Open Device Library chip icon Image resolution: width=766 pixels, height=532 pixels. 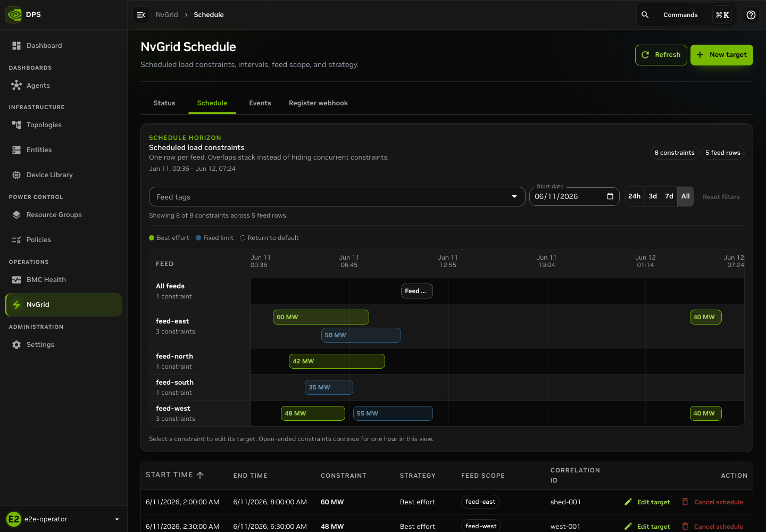coord(16,175)
